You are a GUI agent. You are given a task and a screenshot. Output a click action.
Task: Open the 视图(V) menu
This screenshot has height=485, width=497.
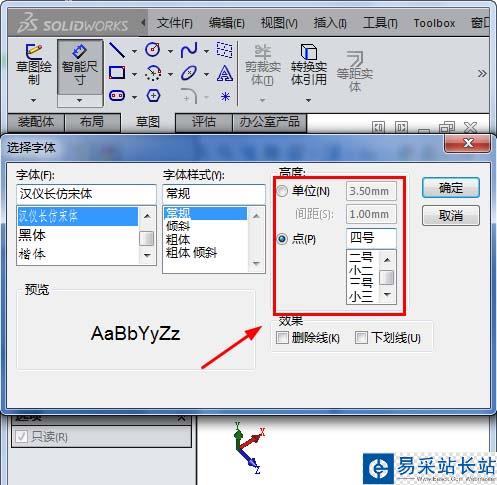(279, 23)
